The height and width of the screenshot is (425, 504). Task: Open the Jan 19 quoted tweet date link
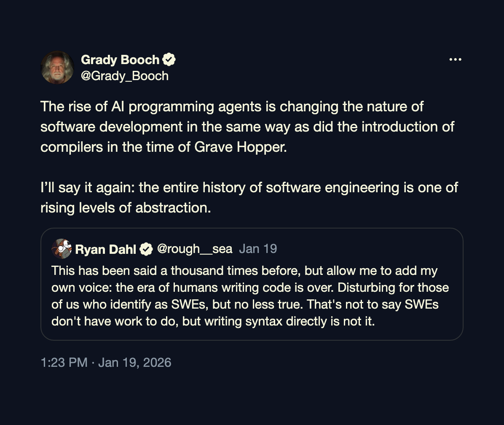(258, 249)
